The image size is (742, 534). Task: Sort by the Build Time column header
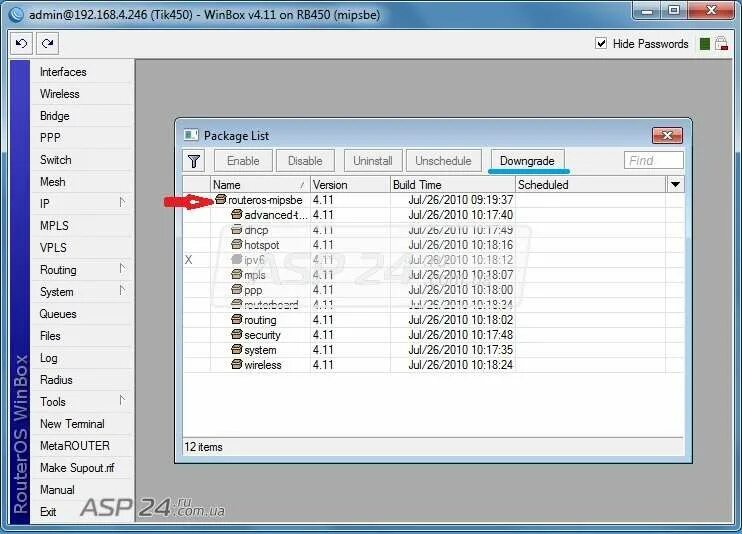click(x=452, y=185)
